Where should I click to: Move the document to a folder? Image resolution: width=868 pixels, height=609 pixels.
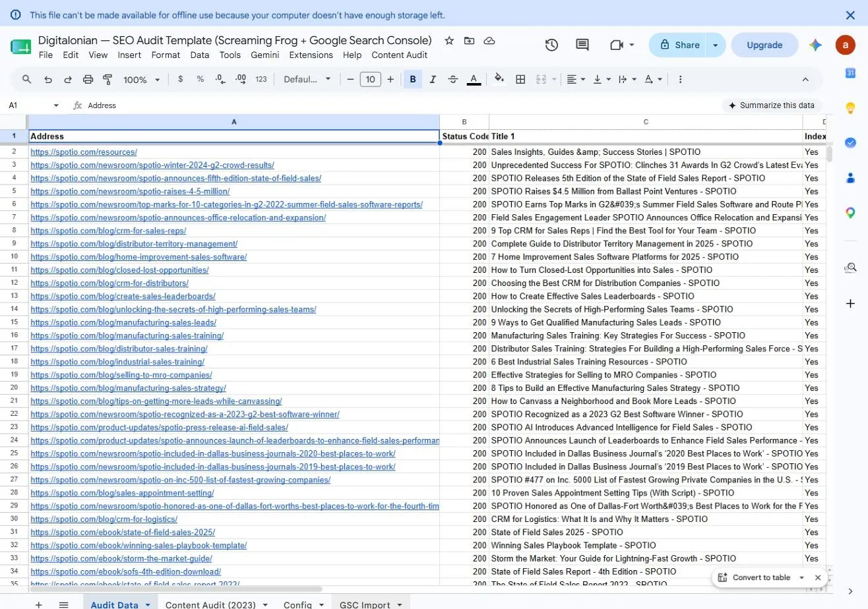click(x=469, y=41)
